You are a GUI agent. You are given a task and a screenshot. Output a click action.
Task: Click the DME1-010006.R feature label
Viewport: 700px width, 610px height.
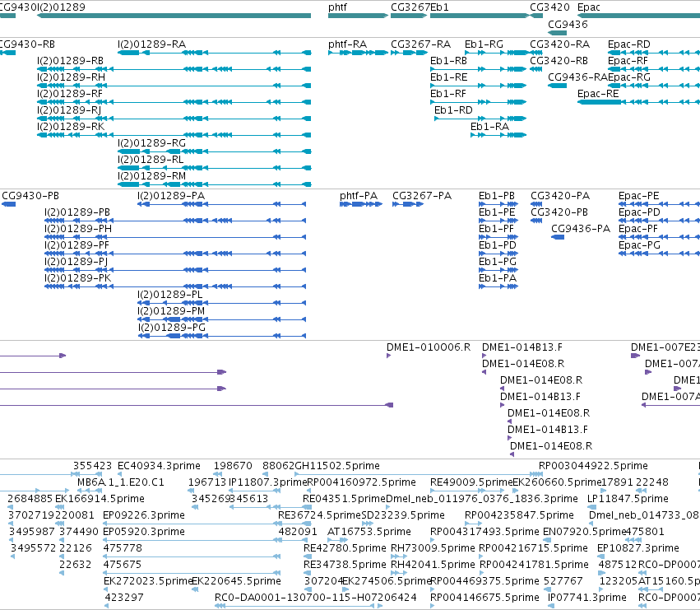pyautogui.click(x=429, y=347)
